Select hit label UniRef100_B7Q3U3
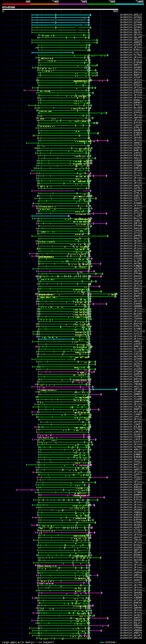 (131, 85)
